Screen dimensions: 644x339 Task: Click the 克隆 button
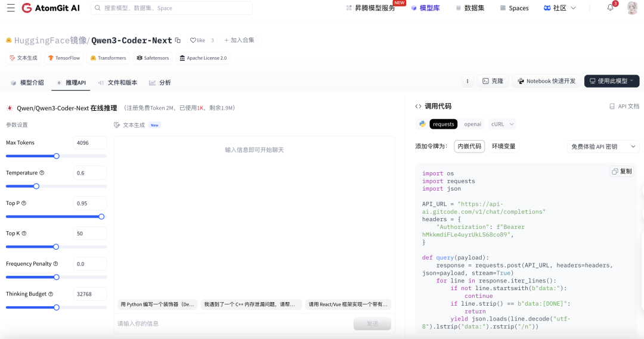click(493, 81)
